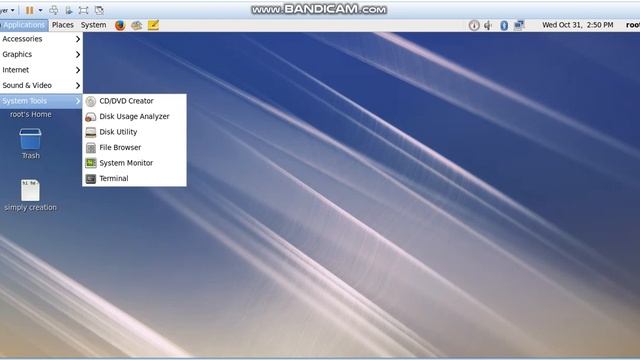Screen dimensions: 640x360
Task: Click the File Browser cabinet icon
Action: click(x=91, y=148)
